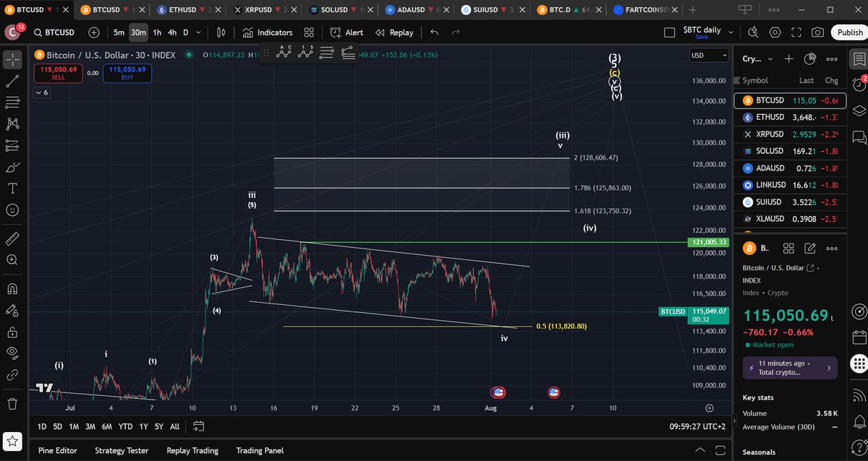This screenshot has width=868, height=461.
Task: Select the 5m timeframe
Action: tap(119, 33)
